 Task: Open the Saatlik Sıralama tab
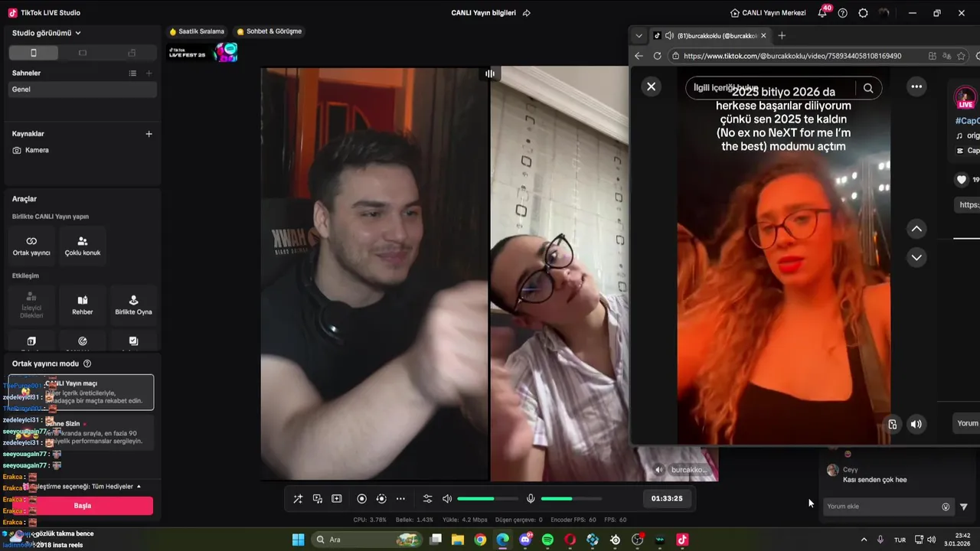click(197, 31)
